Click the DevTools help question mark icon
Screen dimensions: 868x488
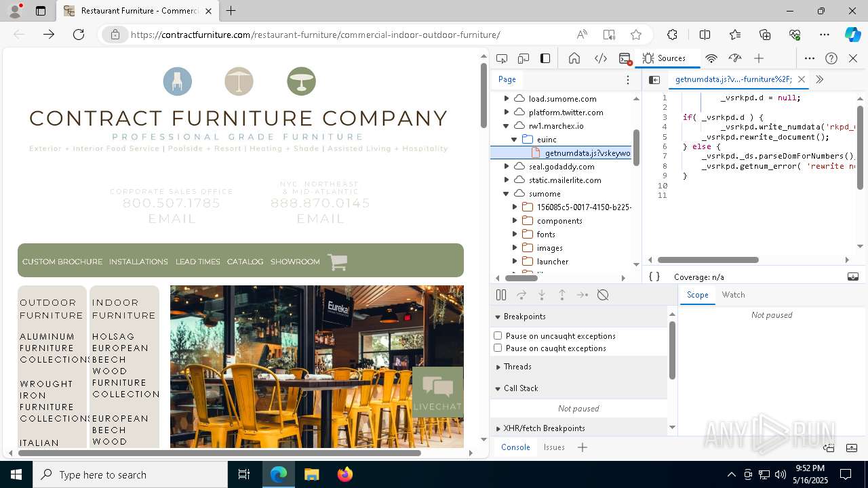coord(831,58)
